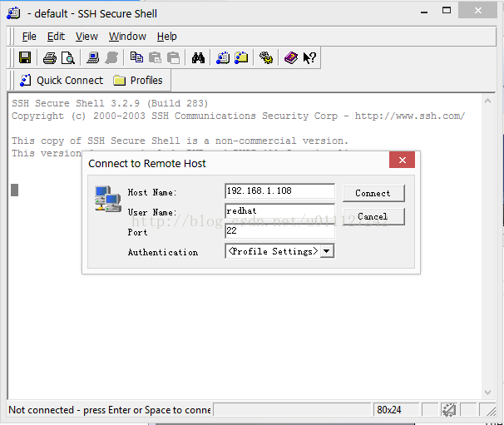Click the second greyed paste icon
The image size is (504, 425).
click(174, 58)
